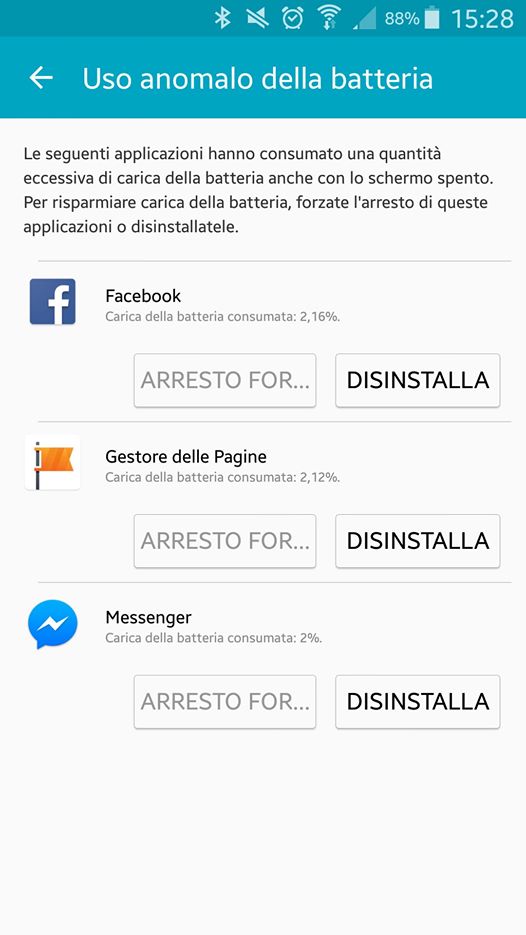This screenshot has height=935, width=526.
Task: Tap the Wi-Fi status icon
Action: (329, 18)
